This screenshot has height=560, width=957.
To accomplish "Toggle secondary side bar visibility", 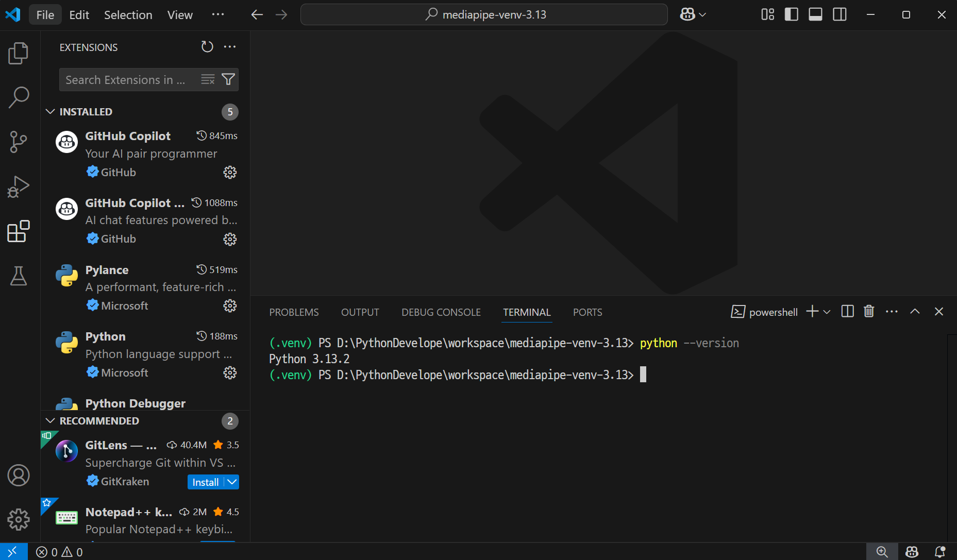I will tap(840, 14).
